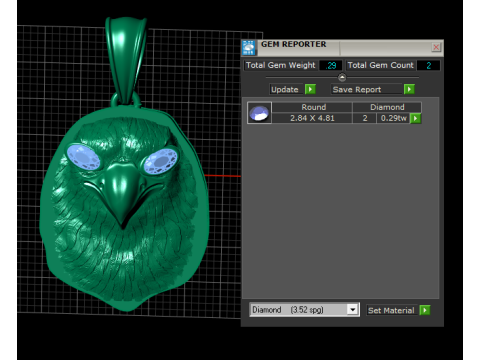The height and width of the screenshot is (360, 480).
Task: Click the Set Material button
Action: click(x=392, y=310)
